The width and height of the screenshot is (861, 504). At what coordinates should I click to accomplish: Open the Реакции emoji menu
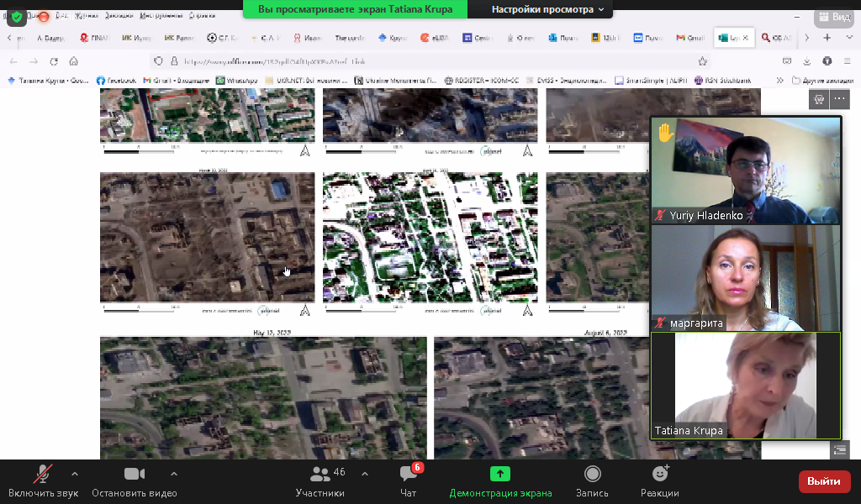pos(660,481)
